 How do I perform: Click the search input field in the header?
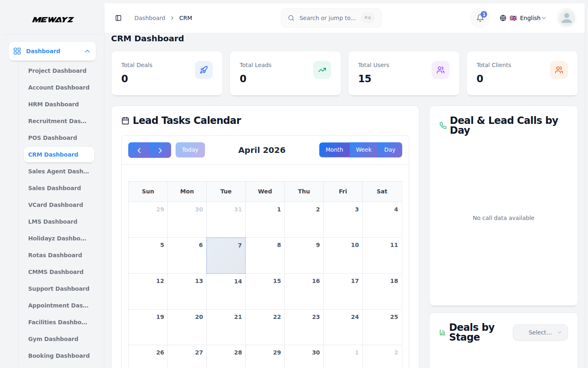coord(331,18)
